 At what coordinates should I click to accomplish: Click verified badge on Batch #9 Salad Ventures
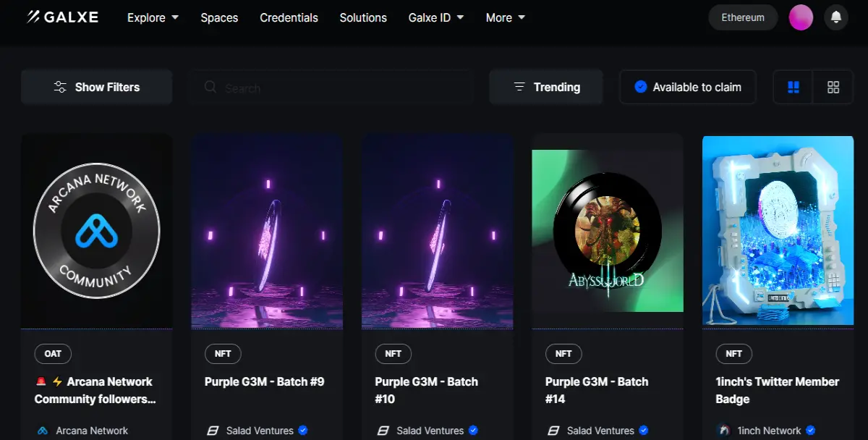303,431
